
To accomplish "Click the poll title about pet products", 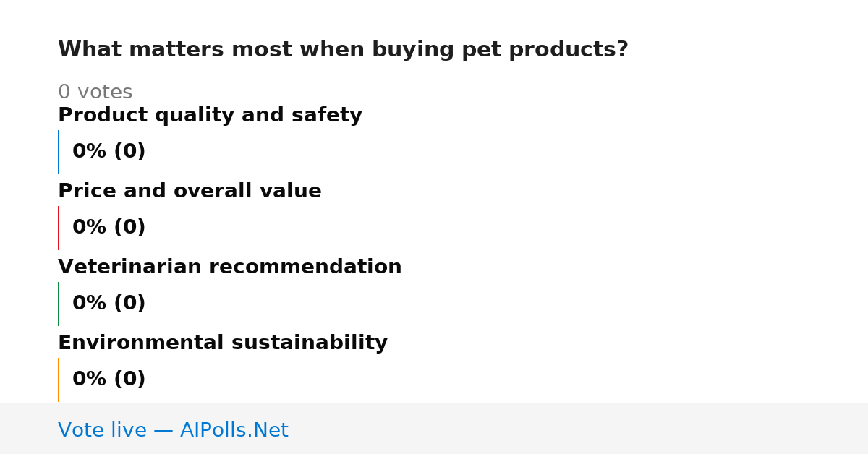I will (x=343, y=50).
